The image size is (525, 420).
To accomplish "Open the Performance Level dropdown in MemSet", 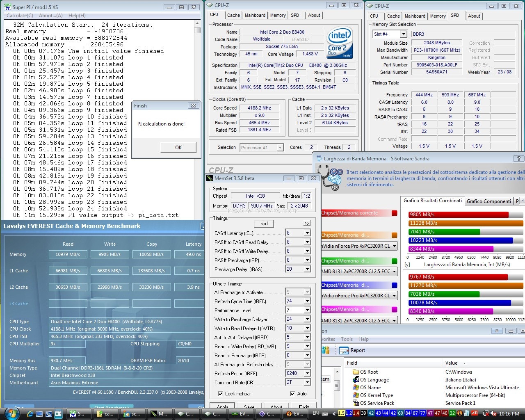I will click(307, 310).
